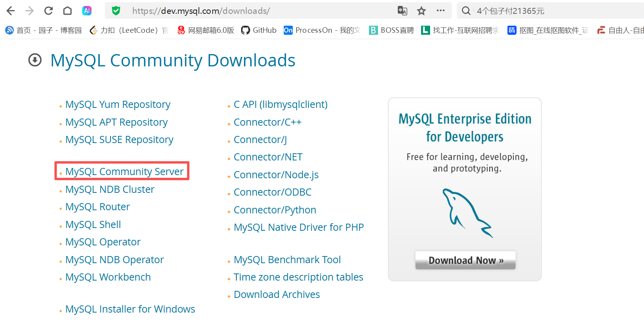The image size is (644, 326).
Task: Open MySQL Shell
Action: (93, 224)
